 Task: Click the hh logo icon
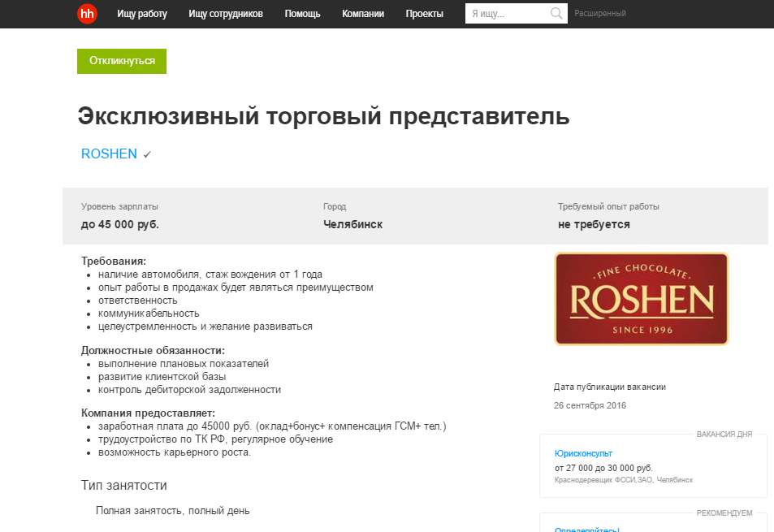87,14
